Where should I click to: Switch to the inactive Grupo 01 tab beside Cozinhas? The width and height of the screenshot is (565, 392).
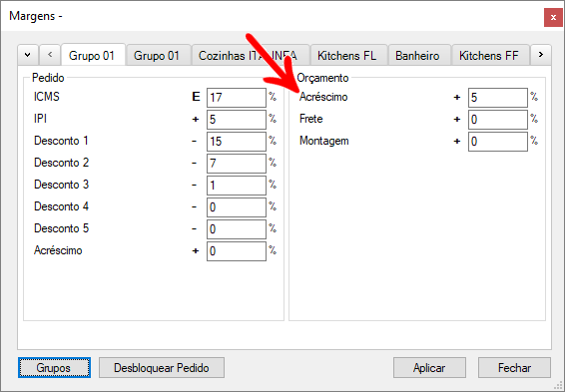pos(158,56)
